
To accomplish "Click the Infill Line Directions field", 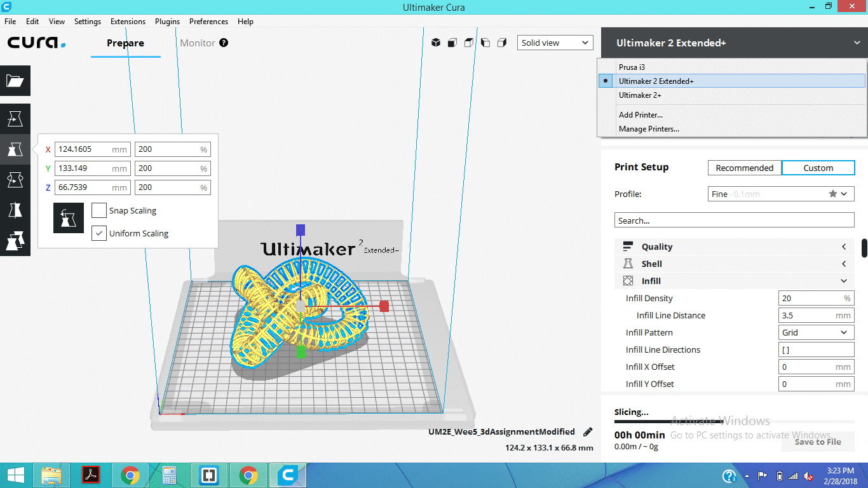I will 817,349.
